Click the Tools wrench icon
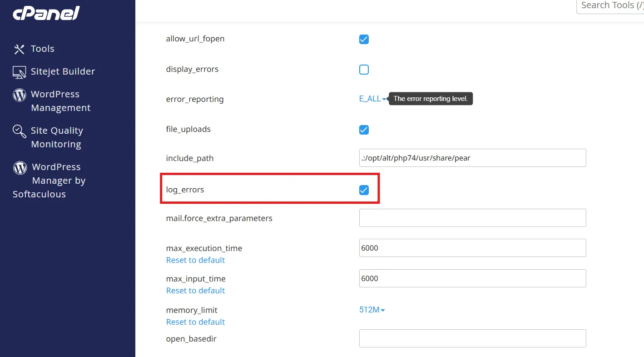 tap(19, 49)
